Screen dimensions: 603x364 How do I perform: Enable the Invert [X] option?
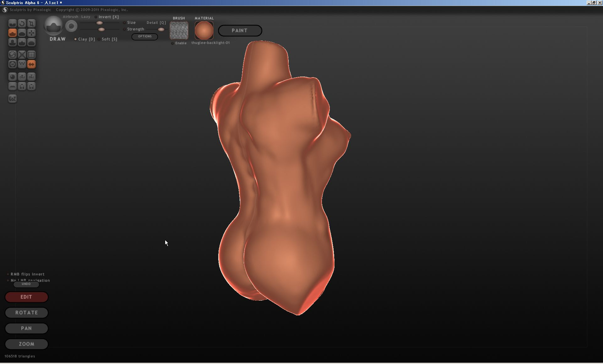[107, 17]
